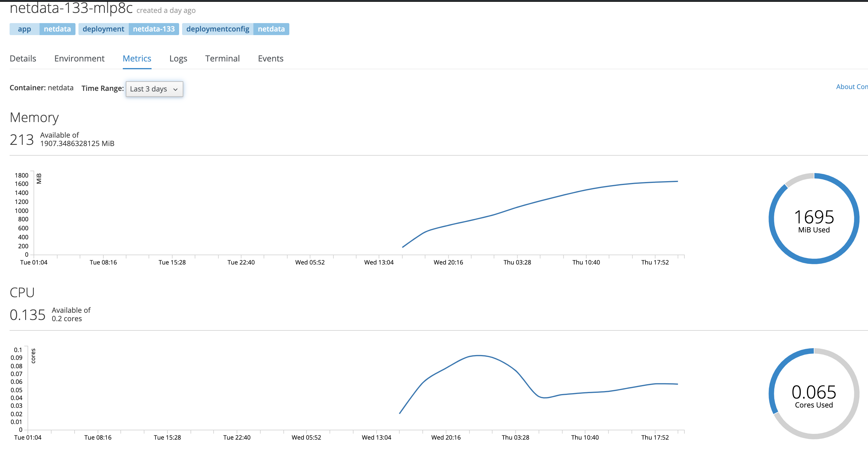Click the memory usage line graph
868x457 pixels.
(539, 201)
